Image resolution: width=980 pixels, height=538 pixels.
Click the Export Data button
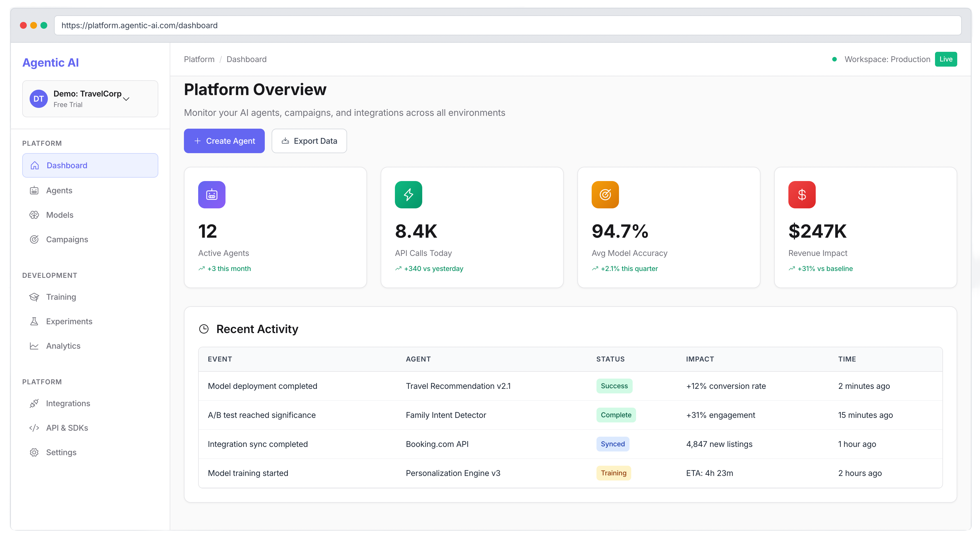[309, 141]
